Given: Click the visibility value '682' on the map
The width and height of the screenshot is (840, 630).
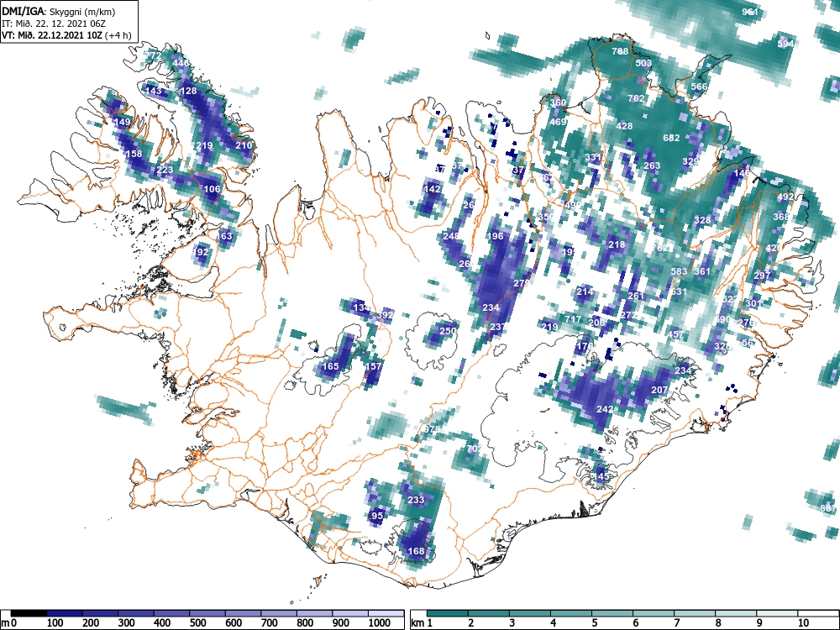Looking at the screenshot, I should (671, 138).
